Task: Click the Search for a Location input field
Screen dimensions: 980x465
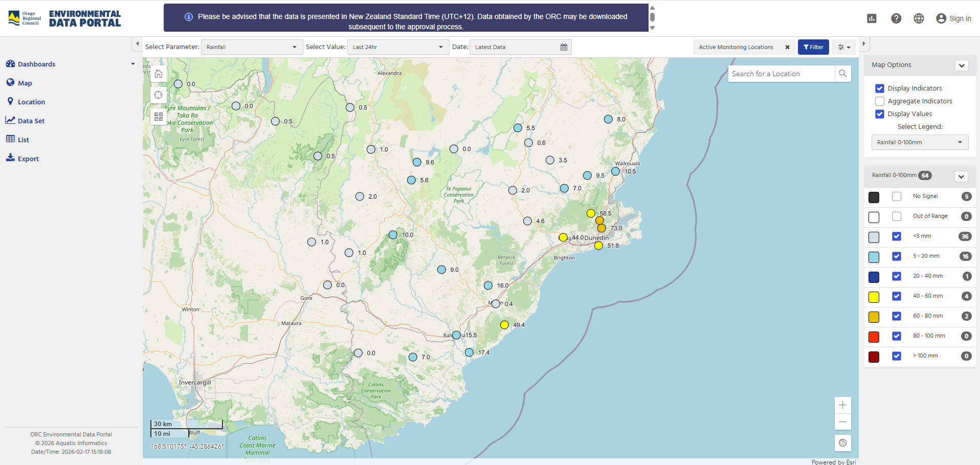Action: point(782,74)
